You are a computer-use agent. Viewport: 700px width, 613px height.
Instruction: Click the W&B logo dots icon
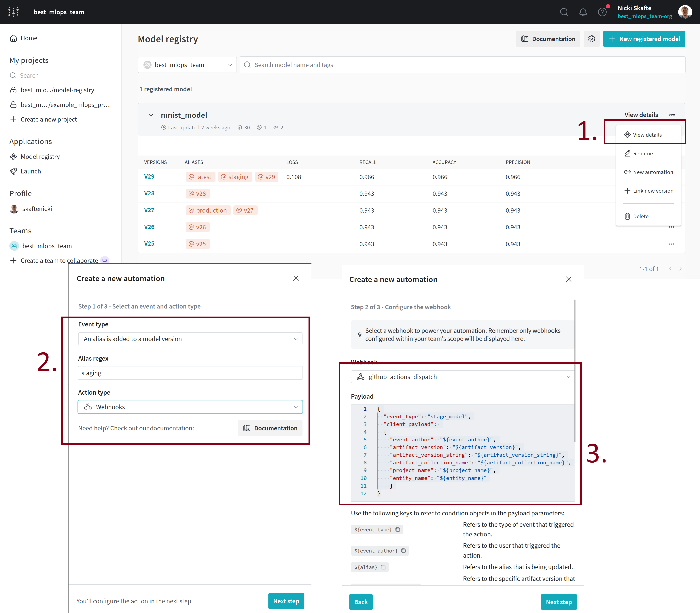click(x=13, y=12)
